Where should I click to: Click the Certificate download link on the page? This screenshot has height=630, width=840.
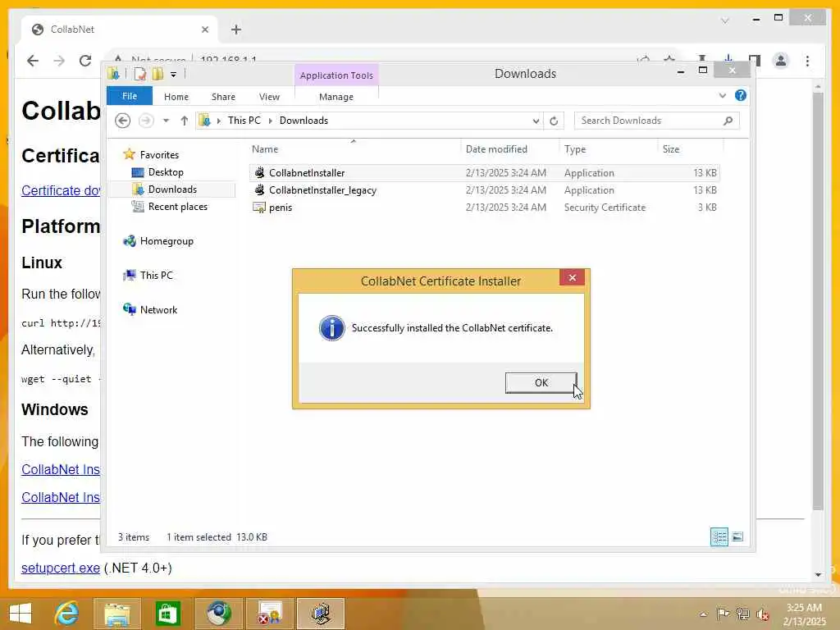[x=61, y=190]
